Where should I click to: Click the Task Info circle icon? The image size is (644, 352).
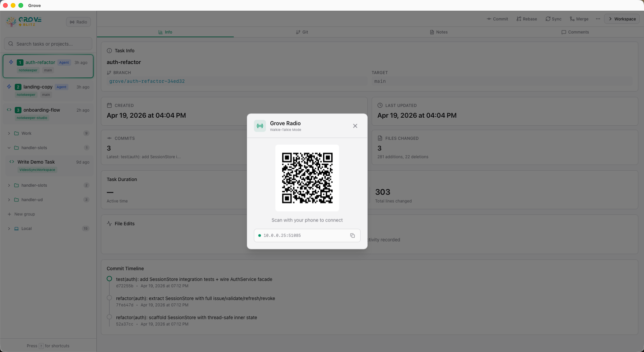coord(109,51)
